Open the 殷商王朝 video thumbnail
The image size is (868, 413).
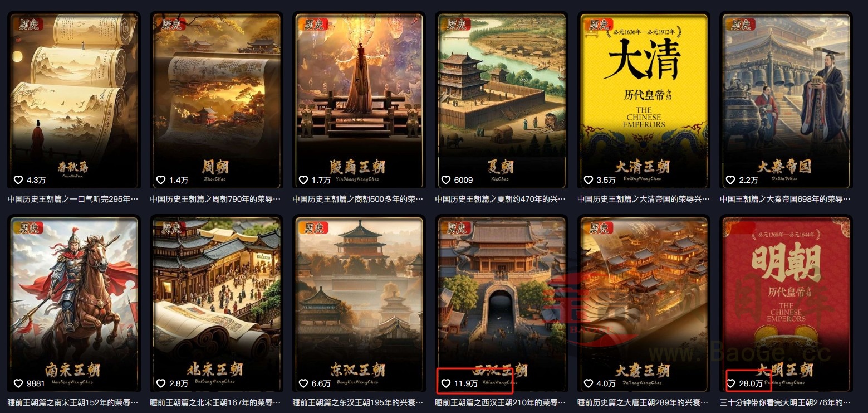click(359, 101)
